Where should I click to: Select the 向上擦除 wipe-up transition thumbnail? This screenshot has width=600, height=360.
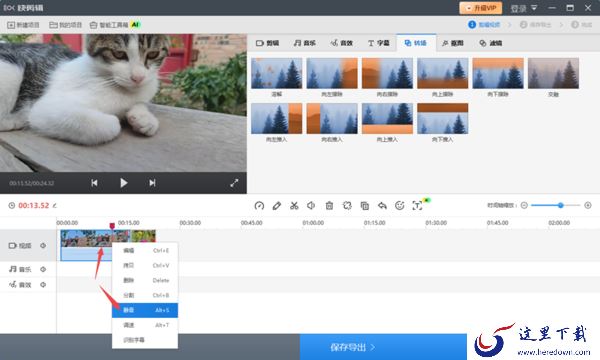coord(443,73)
